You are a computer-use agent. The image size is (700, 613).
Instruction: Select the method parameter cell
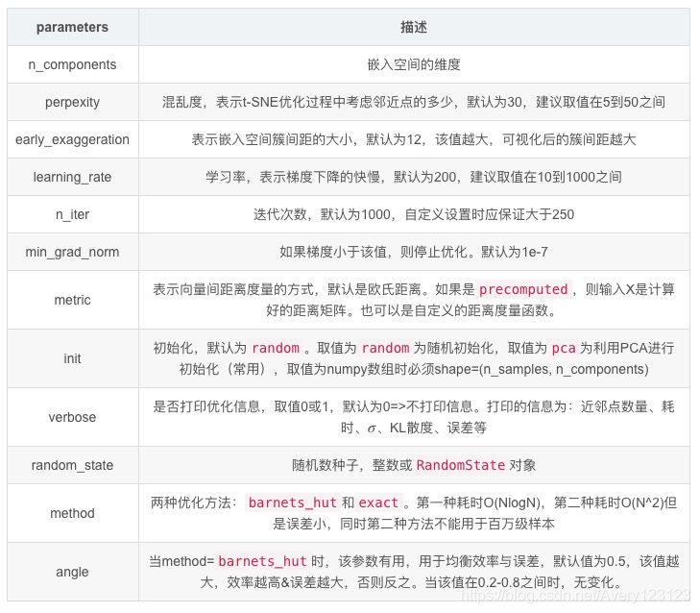[x=72, y=513]
